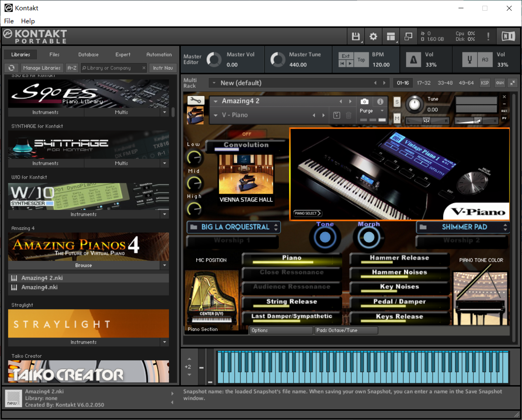Open Kontakt Options via the gear icon
Image resolution: width=522 pixels, height=420 pixels.
[x=373, y=36]
